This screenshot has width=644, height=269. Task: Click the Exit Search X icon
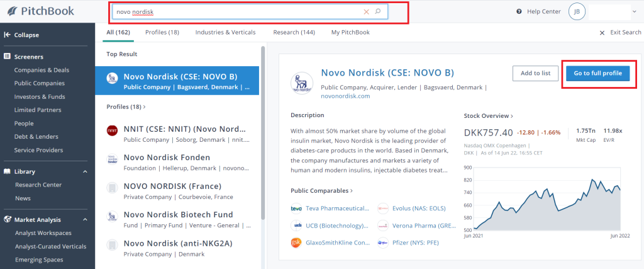[x=602, y=33]
